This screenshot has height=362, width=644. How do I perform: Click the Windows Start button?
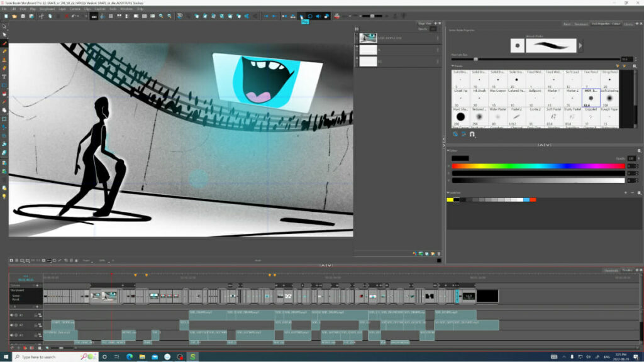pos(6,357)
